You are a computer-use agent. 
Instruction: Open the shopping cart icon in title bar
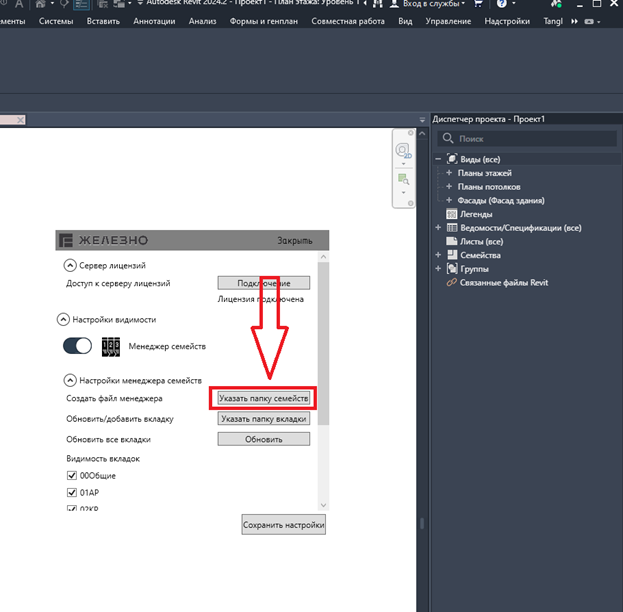tap(479, 4)
